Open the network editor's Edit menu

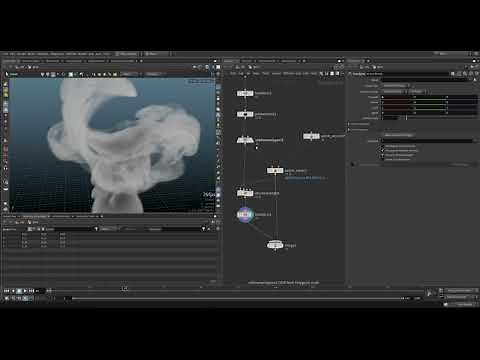[241, 74]
